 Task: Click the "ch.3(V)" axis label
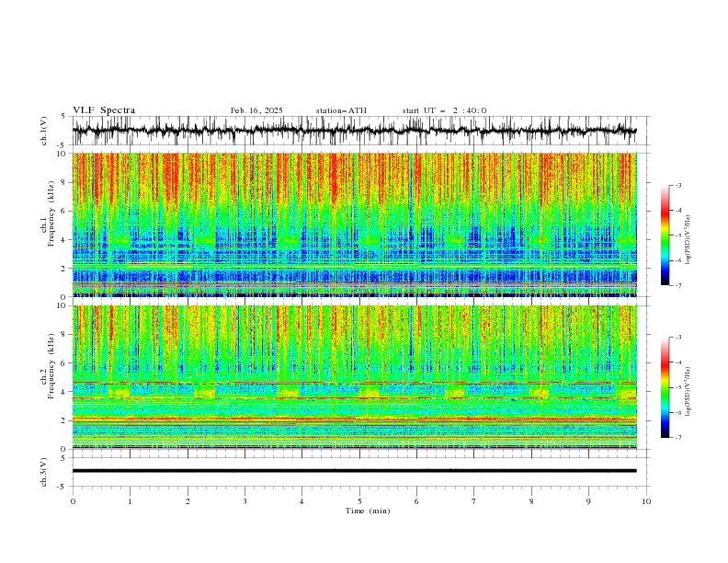pos(44,472)
